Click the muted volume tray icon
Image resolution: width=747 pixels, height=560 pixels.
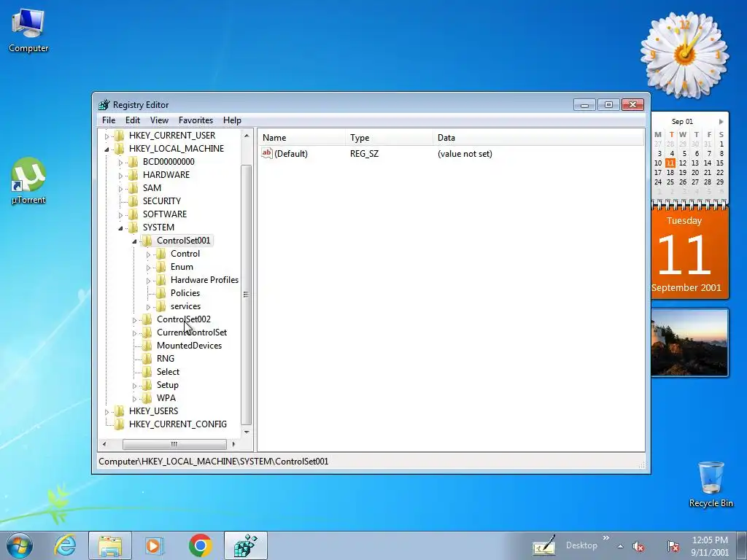click(638, 547)
